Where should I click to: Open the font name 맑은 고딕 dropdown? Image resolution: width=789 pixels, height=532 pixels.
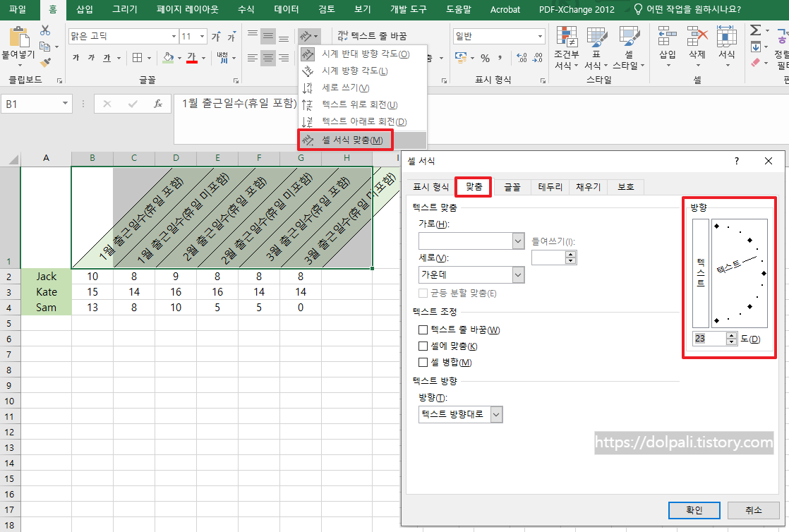coord(174,36)
